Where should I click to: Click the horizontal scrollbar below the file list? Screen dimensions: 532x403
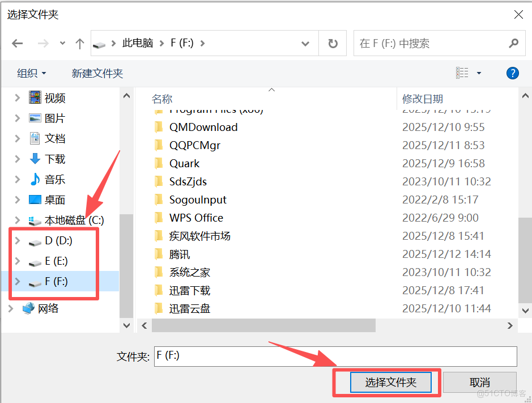pos(261,325)
